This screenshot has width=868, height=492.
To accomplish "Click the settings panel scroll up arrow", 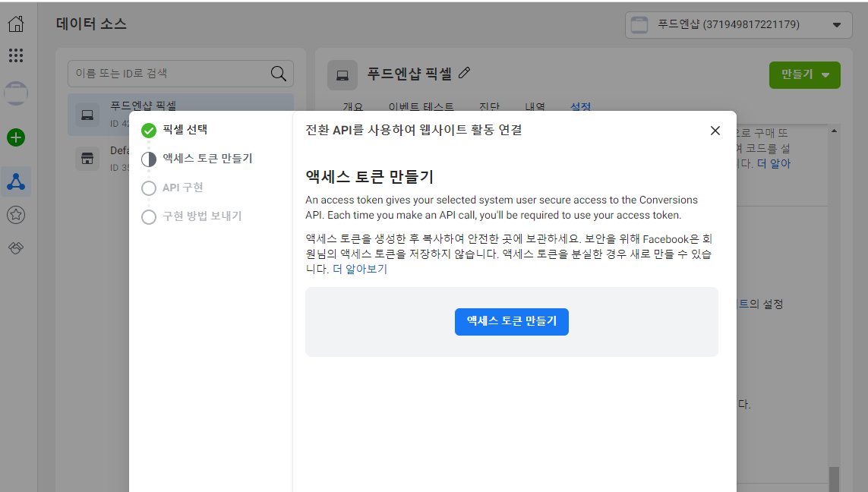I will (x=834, y=131).
